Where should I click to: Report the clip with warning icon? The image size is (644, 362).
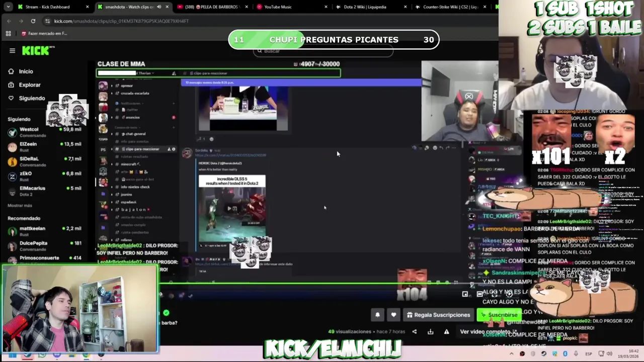[446, 332]
